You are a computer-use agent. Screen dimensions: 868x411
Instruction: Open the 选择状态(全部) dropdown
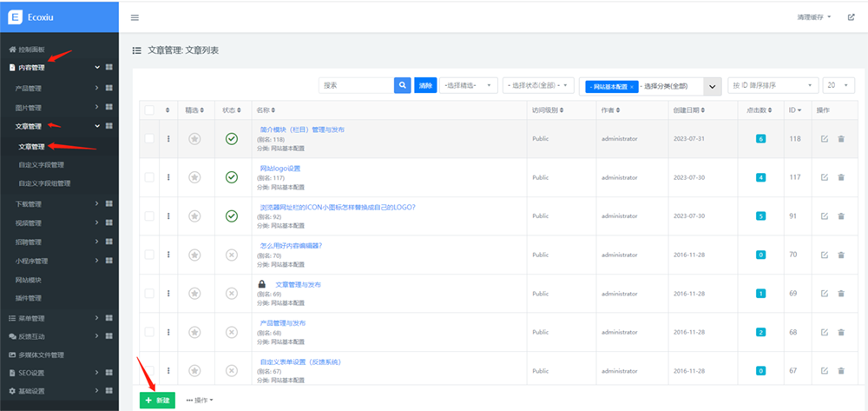(x=539, y=85)
